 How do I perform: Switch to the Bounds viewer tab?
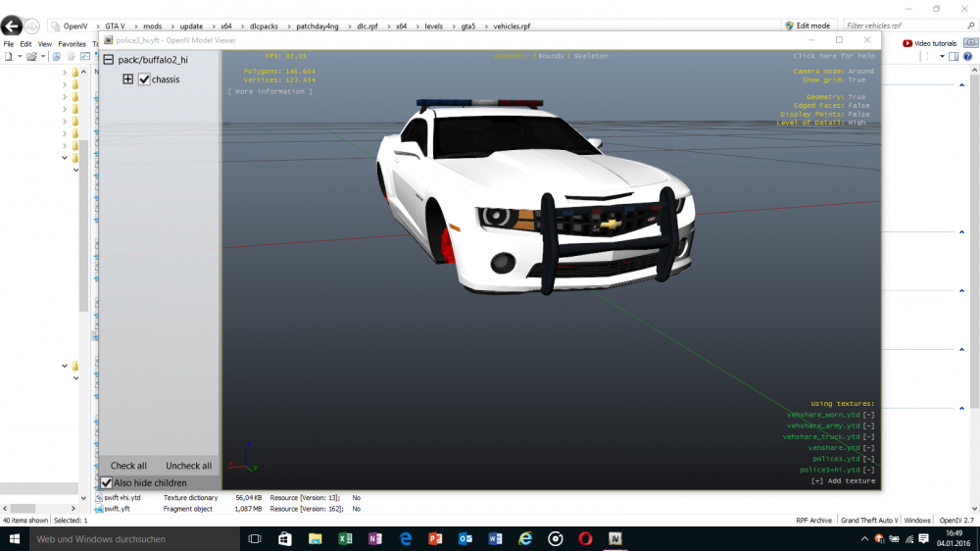(x=551, y=56)
